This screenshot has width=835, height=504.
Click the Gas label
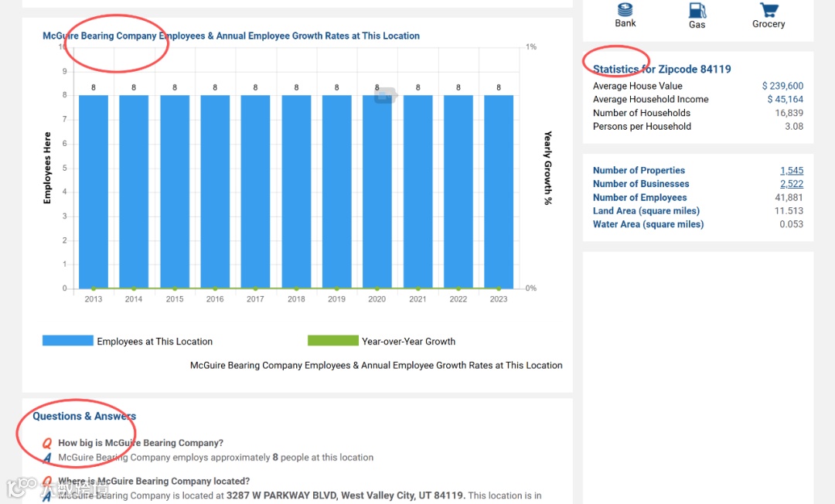(697, 25)
